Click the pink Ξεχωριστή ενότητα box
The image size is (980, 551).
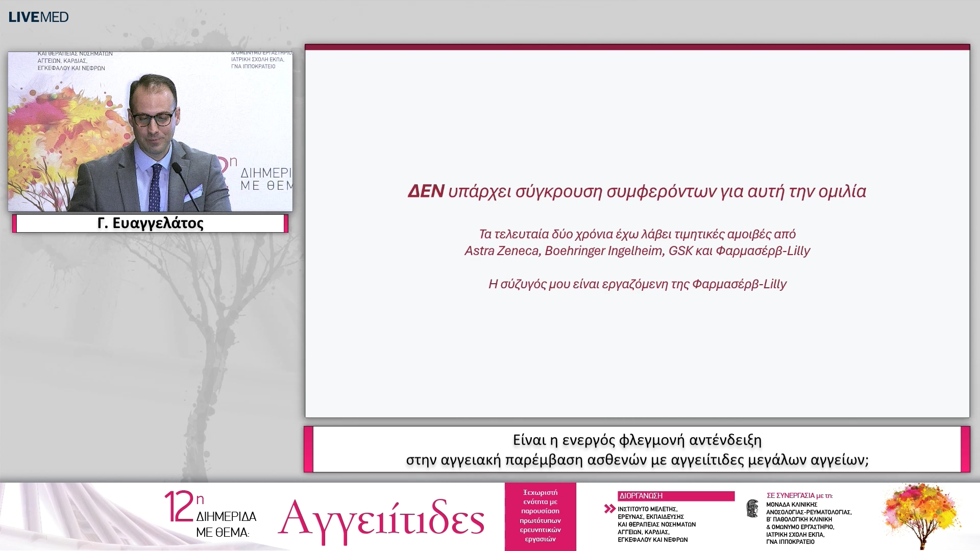pos(541,516)
